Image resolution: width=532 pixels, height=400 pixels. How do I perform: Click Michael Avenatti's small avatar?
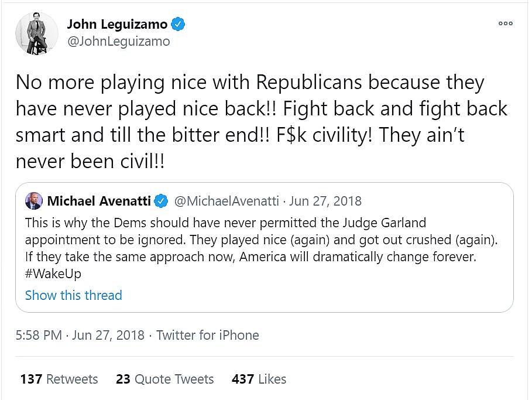(x=33, y=201)
